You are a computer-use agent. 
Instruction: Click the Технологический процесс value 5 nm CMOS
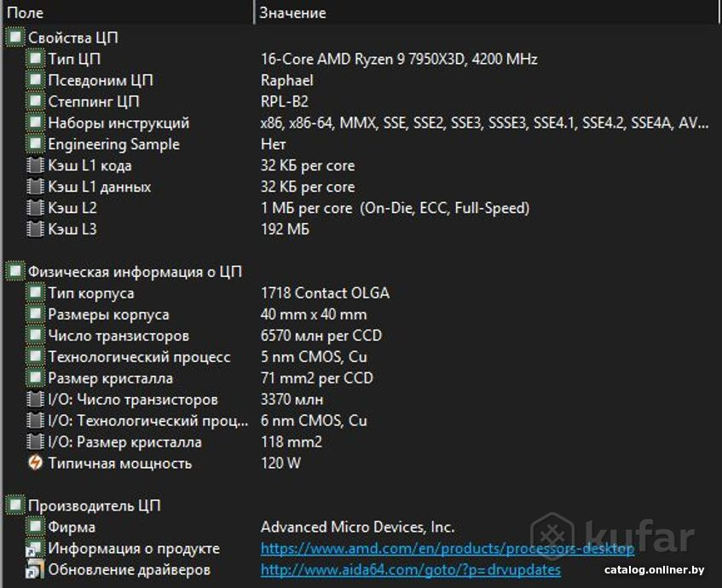[x=314, y=357]
